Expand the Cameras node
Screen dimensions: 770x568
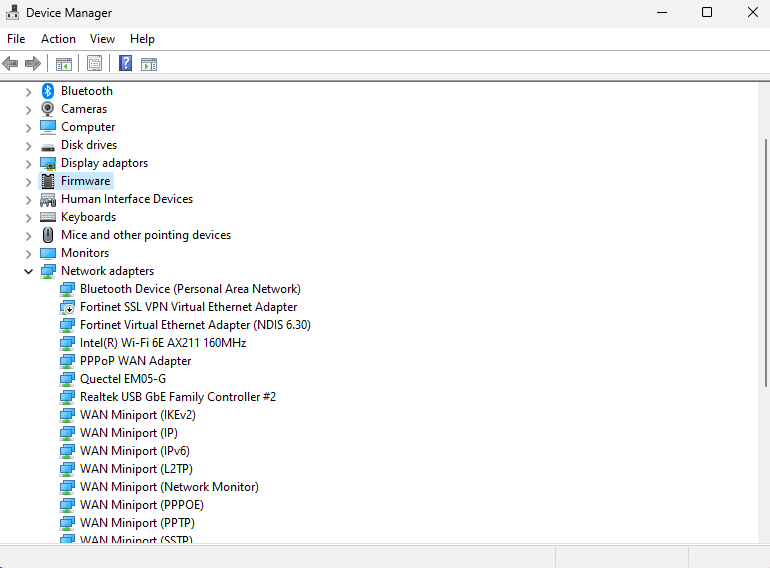coord(28,110)
